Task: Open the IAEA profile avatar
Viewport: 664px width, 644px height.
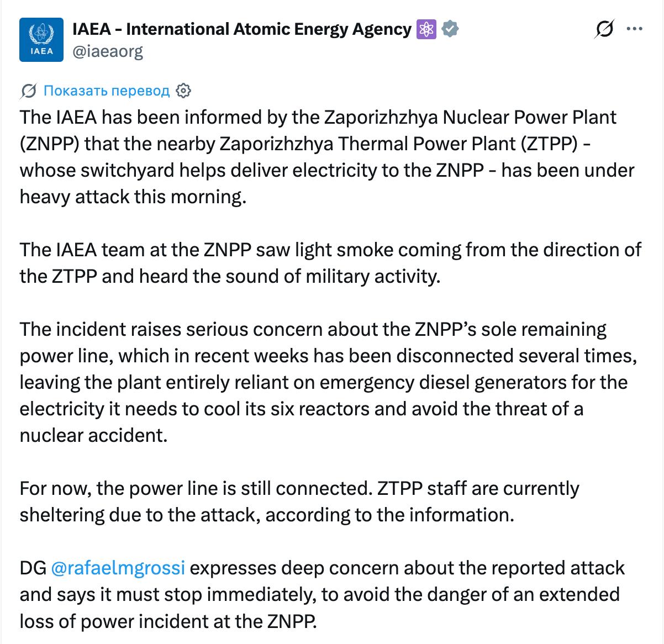Action: point(41,39)
